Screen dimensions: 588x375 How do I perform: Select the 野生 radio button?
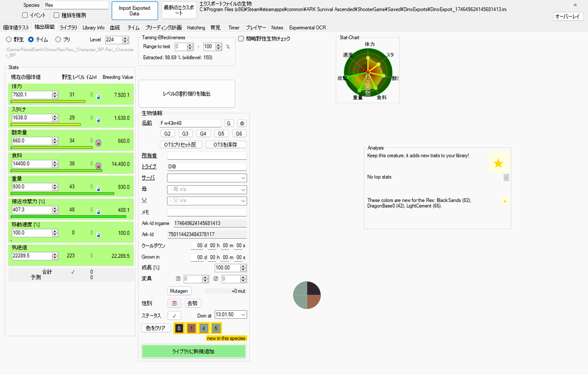(x=8, y=39)
